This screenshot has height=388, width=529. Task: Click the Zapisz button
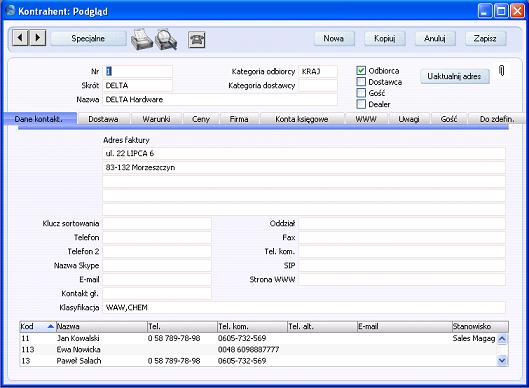(485, 38)
